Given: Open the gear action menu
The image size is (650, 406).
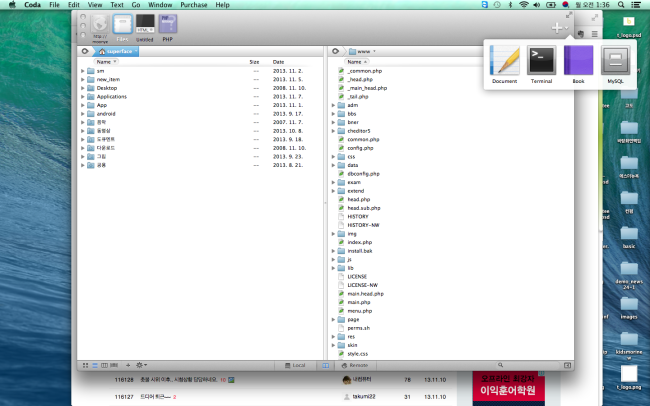Looking at the screenshot, I should 142,365.
